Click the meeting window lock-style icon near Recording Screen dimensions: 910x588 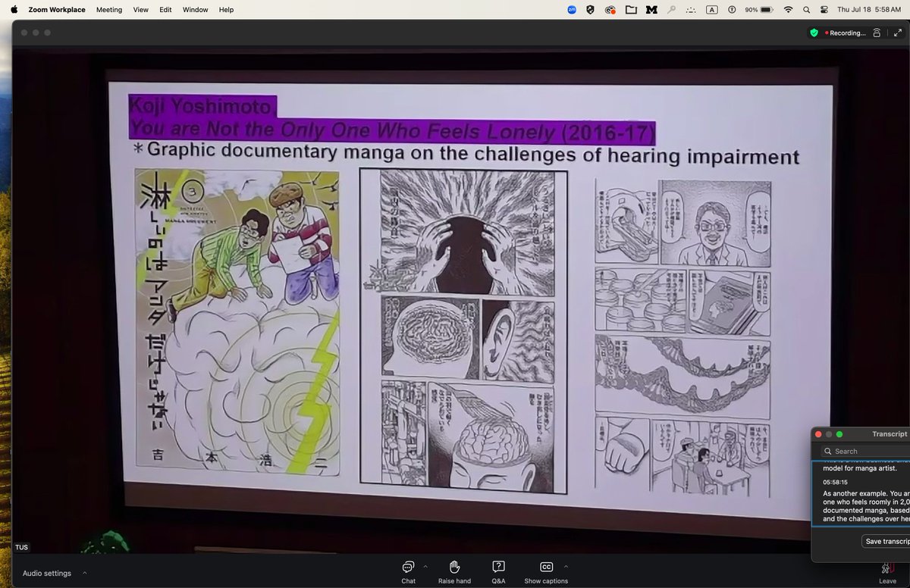tap(877, 33)
